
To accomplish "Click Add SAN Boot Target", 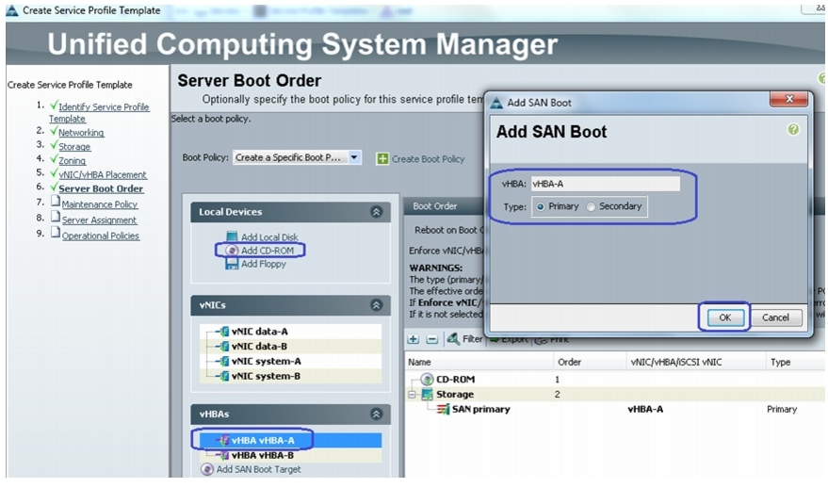I will [258, 469].
